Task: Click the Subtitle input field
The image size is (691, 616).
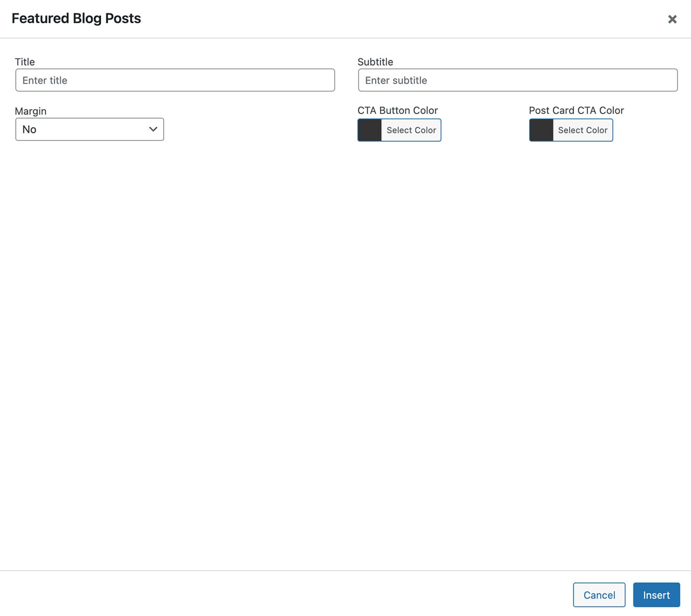Action: [517, 80]
